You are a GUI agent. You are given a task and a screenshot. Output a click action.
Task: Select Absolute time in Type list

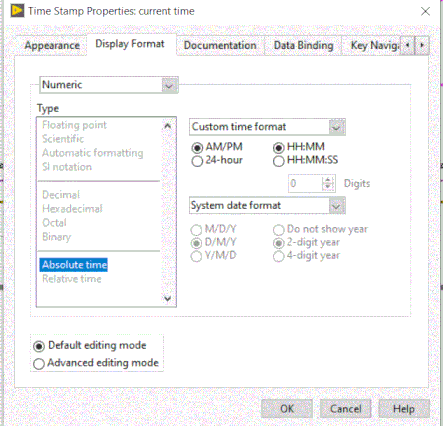pyautogui.click(x=74, y=265)
